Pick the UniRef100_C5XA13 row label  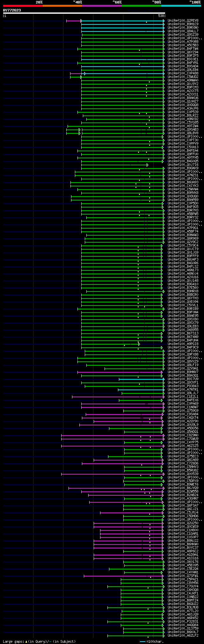point(183,147)
